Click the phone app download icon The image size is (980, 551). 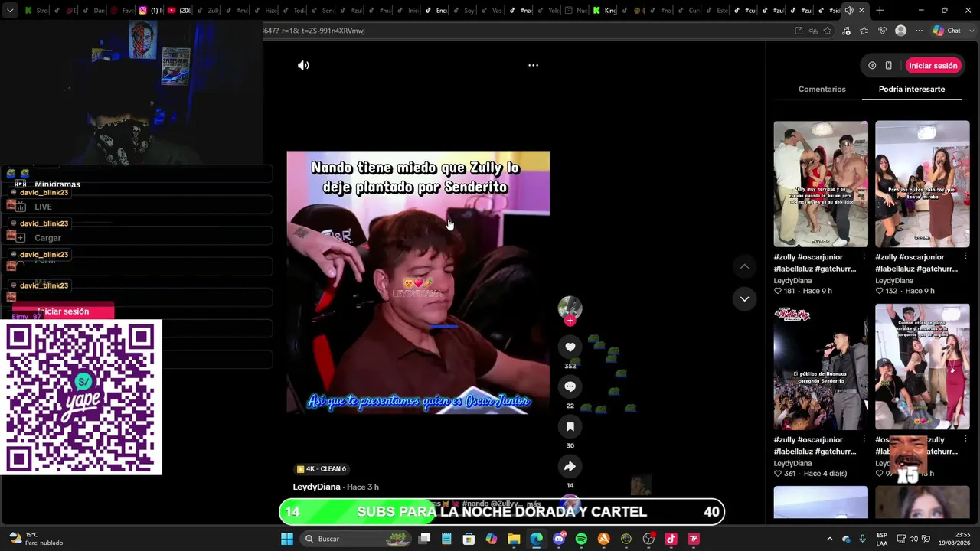click(888, 66)
